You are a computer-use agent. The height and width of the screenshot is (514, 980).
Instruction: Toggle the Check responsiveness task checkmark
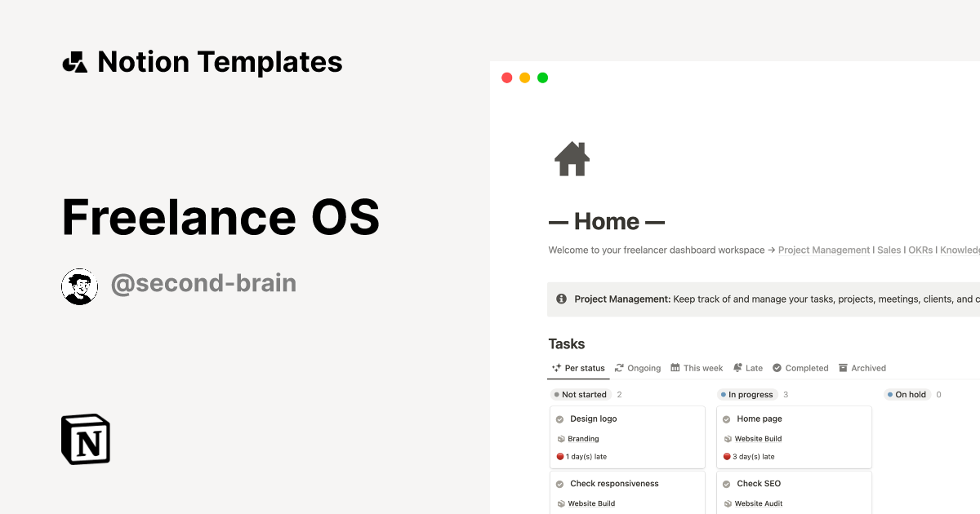pos(560,484)
